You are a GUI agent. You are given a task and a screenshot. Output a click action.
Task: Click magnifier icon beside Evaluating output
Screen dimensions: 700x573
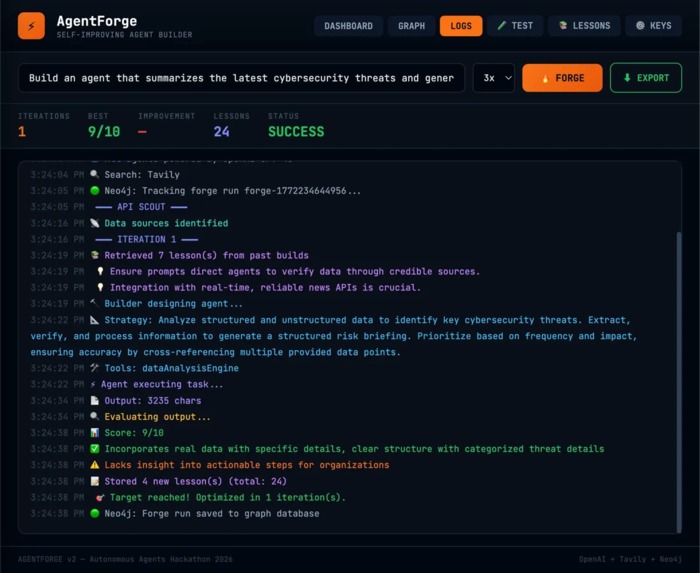[x=95, y=416]
